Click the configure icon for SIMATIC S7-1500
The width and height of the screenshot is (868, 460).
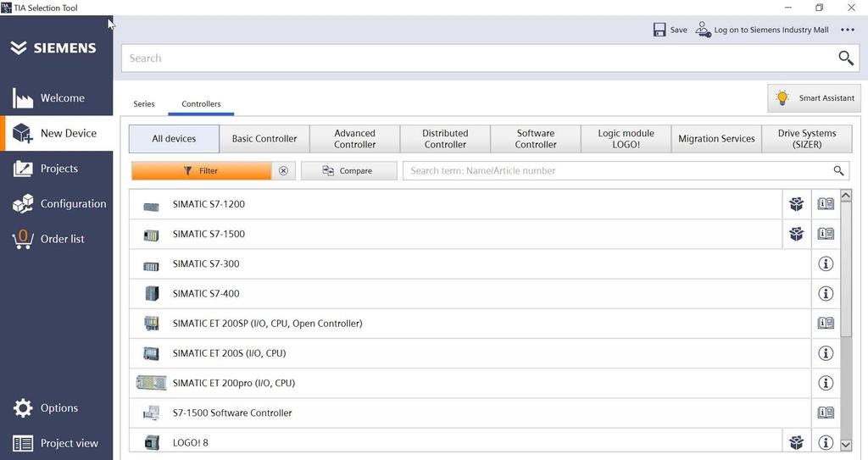pos(797,234)
